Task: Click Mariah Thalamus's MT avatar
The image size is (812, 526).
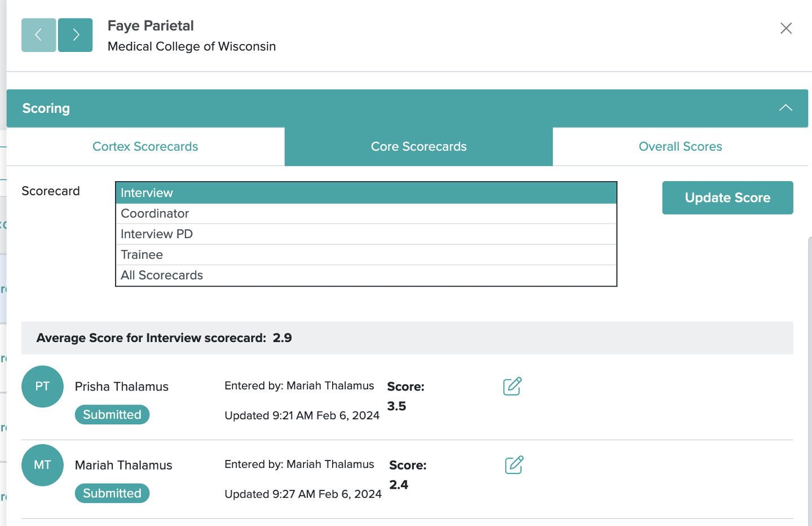Action: coord(42,465)
